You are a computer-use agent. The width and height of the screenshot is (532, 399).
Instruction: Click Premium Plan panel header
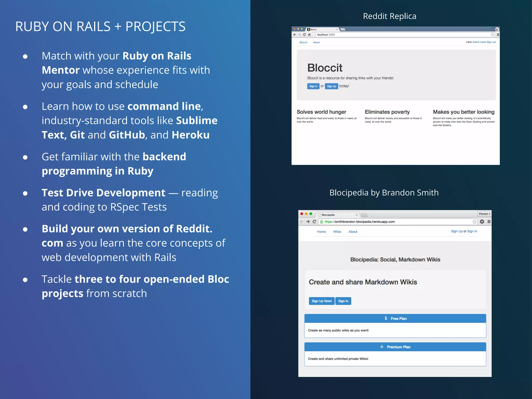395,347
